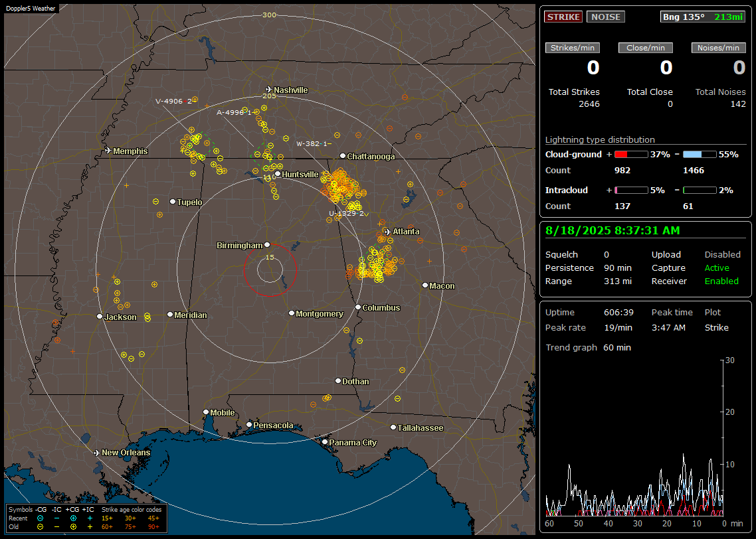Click the Upload status Disabled

click(x=722, y=255)
